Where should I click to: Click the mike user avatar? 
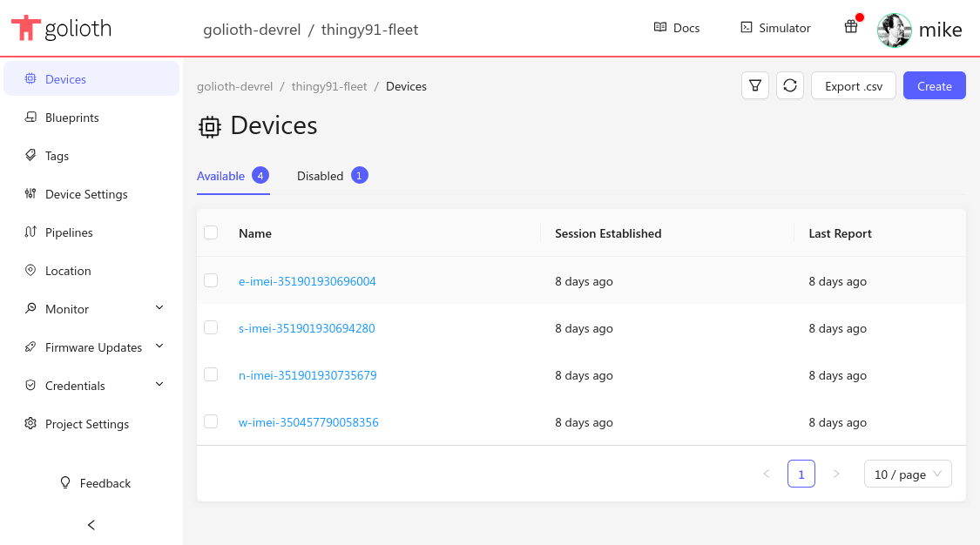(895, 30)
